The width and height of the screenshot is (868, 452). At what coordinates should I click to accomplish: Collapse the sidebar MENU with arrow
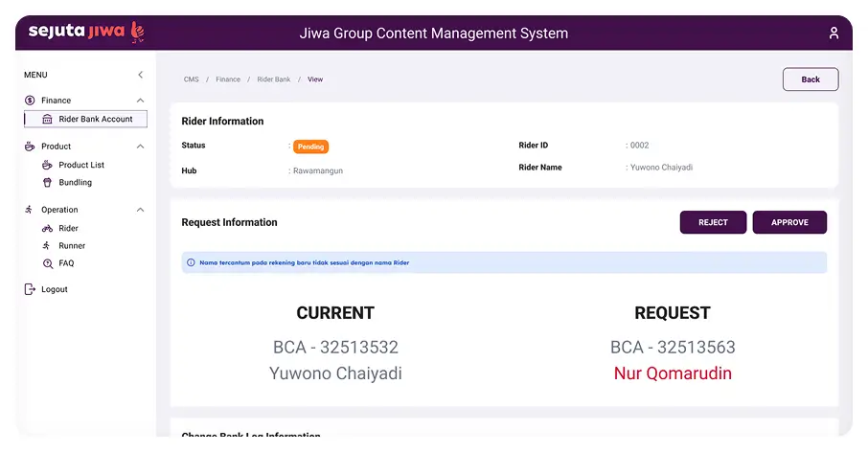[x=140, y=75]
